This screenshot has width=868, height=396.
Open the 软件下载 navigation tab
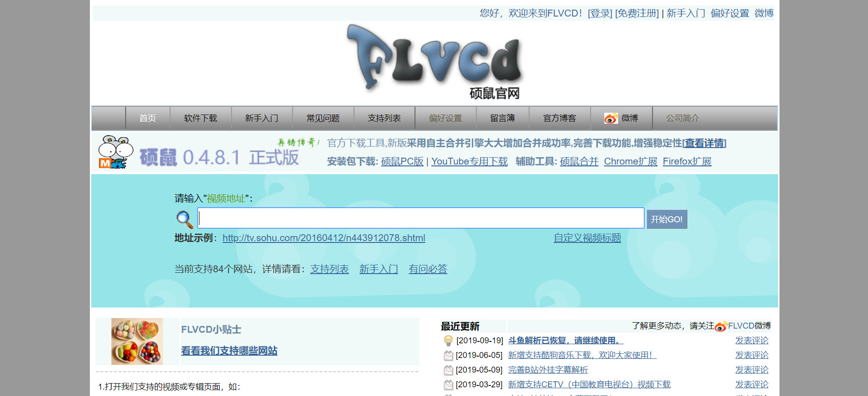pyautogui.click(x=201, y=118)
